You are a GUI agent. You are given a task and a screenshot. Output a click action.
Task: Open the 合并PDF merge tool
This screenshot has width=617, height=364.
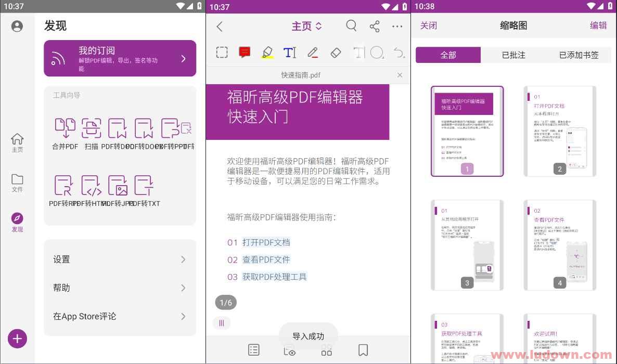click(65, 134)
